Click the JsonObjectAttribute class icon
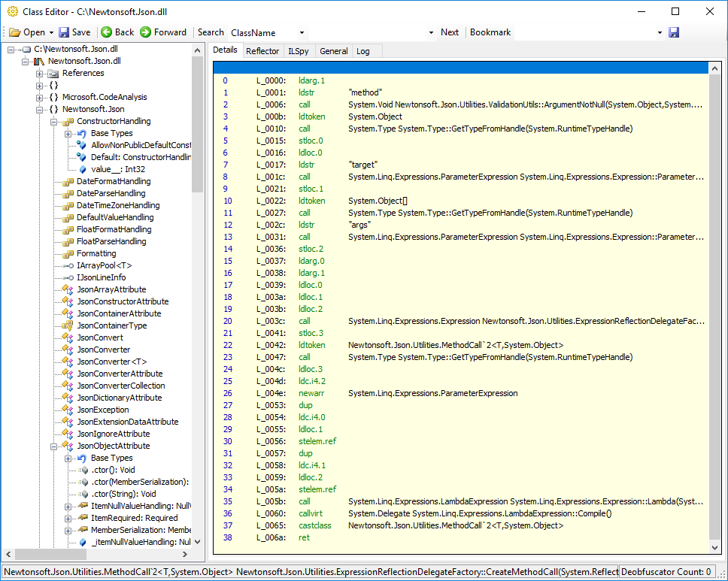 [68, 446]
